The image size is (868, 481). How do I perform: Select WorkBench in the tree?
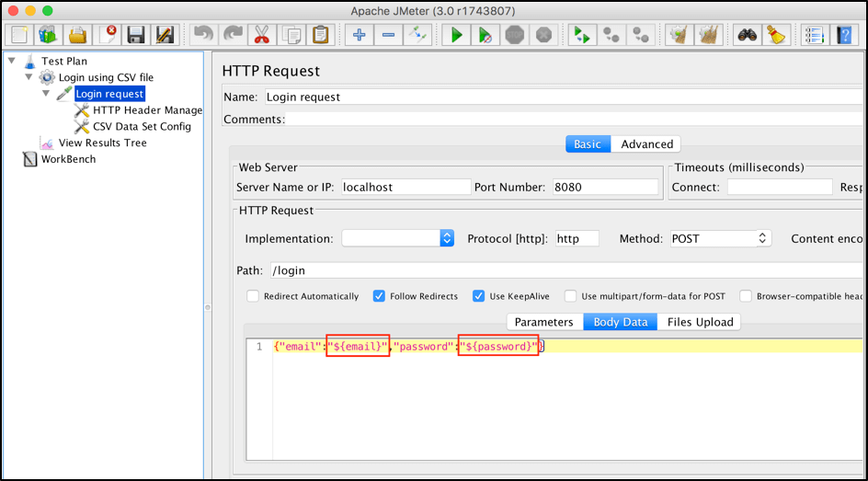coord(68,159)
